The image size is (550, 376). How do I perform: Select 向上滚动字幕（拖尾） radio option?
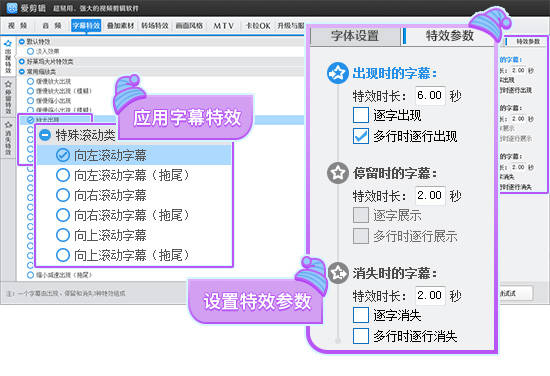[x=63, y=255]
